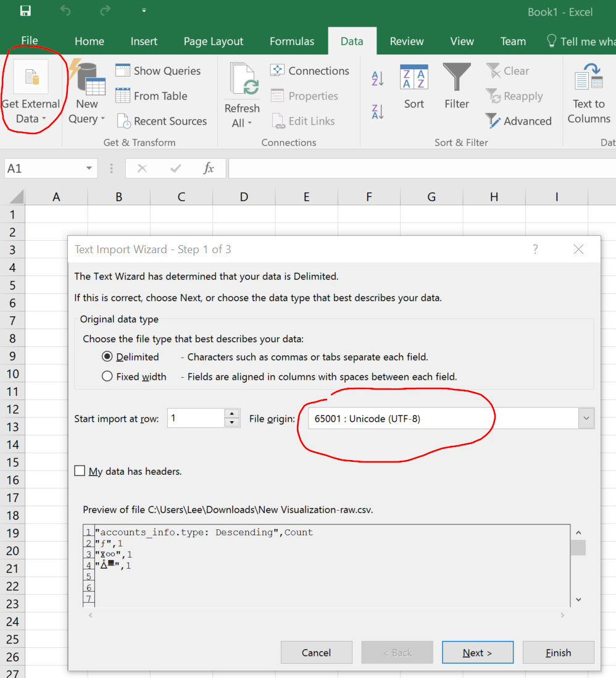Switch to the Team tab

(513, 41)
